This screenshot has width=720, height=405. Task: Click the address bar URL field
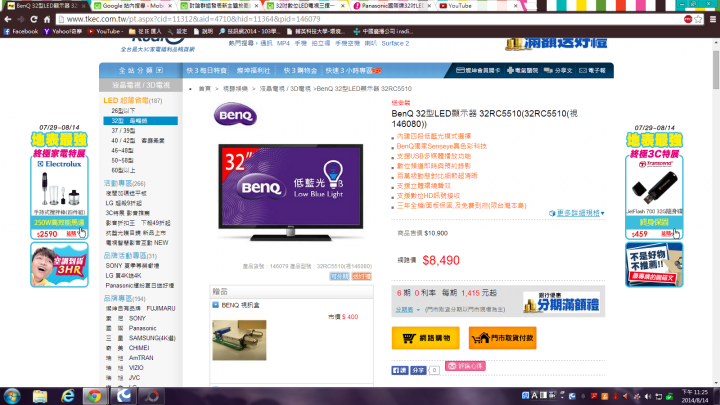[x=370, y=19]
